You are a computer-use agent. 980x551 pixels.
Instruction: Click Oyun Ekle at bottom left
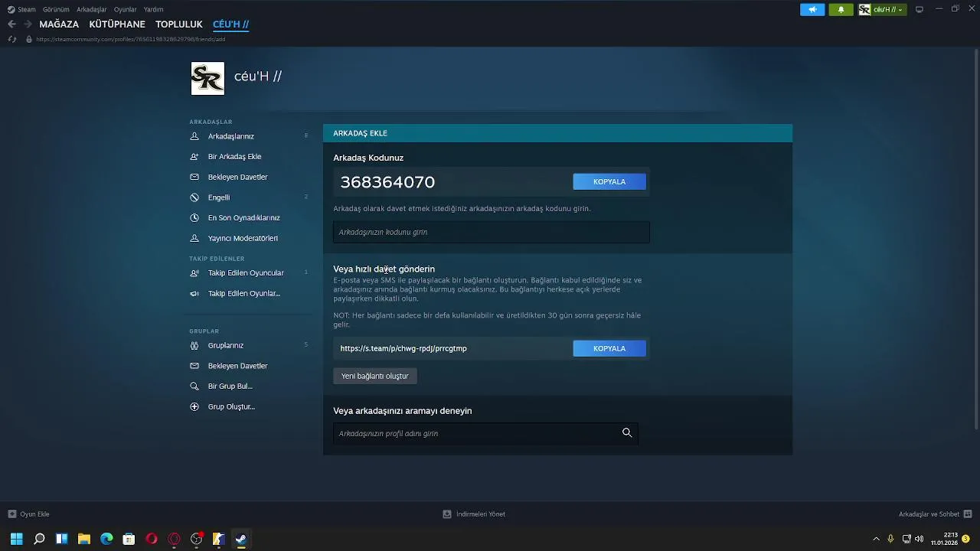[28, 514]
